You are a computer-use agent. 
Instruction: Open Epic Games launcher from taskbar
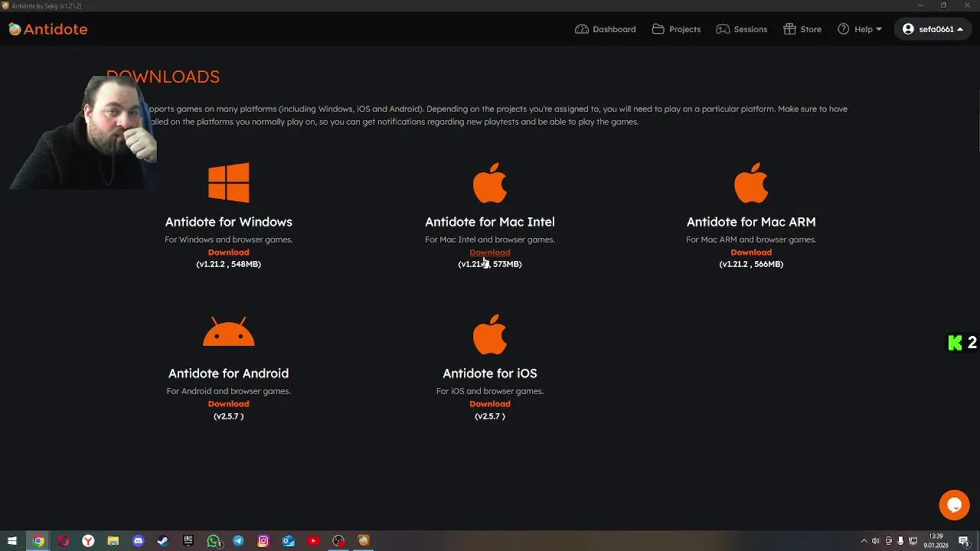point(188,541)
